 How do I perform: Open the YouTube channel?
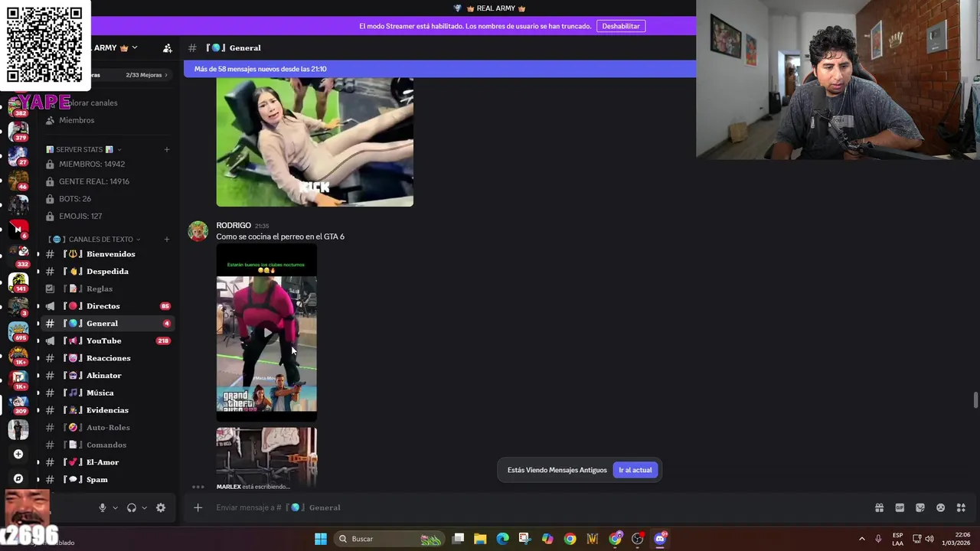click(107, 341)
